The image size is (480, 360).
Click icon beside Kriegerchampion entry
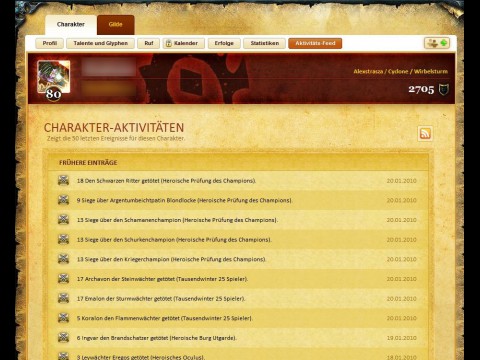(63, 259)
